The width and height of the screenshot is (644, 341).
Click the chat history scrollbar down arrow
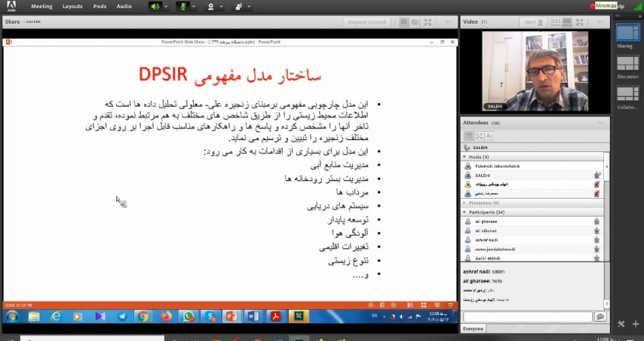click(607, 305)
